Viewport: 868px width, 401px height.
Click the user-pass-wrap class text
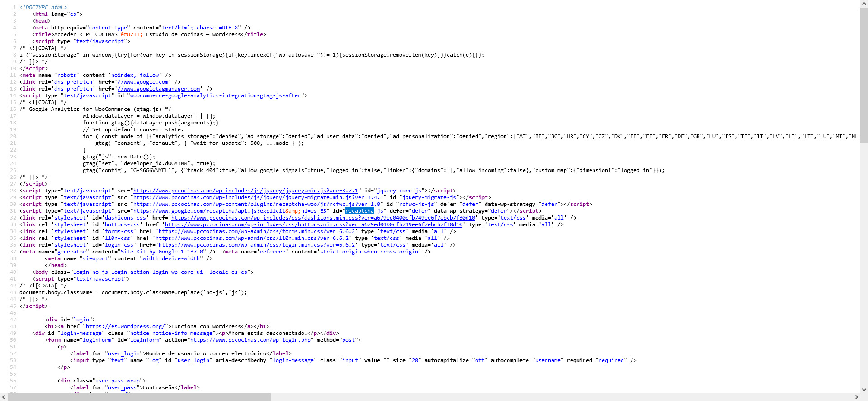point(118,381)
